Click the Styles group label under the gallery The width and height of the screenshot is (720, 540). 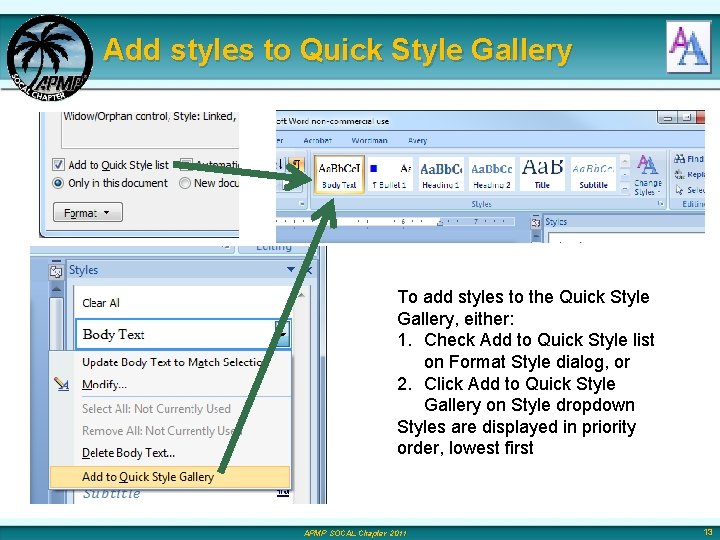tap(481, 204)
